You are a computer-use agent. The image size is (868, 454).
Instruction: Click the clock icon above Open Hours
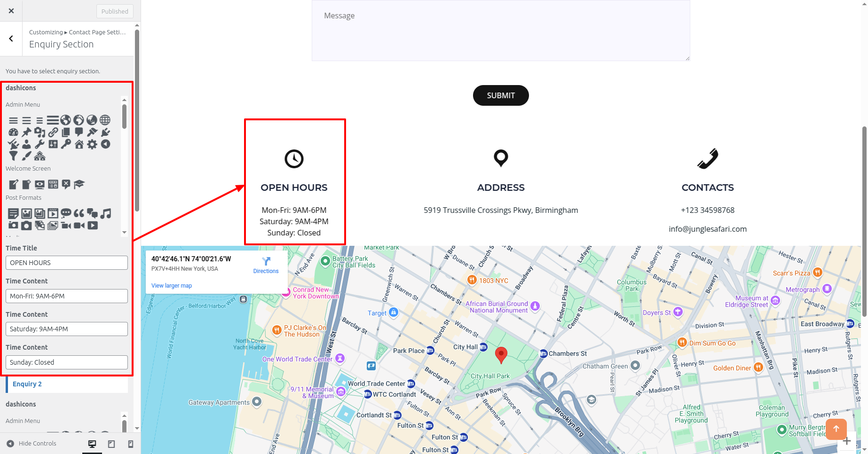tap(294, 159)
